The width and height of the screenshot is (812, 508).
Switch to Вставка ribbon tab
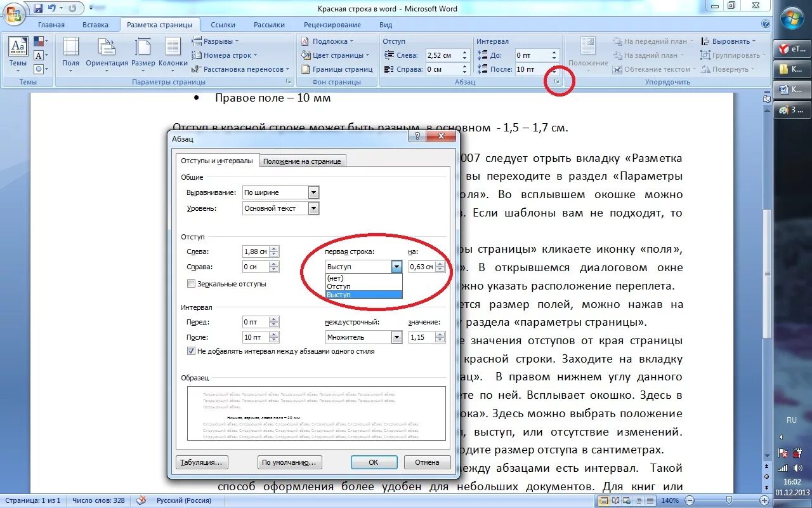tap(96, 25)
